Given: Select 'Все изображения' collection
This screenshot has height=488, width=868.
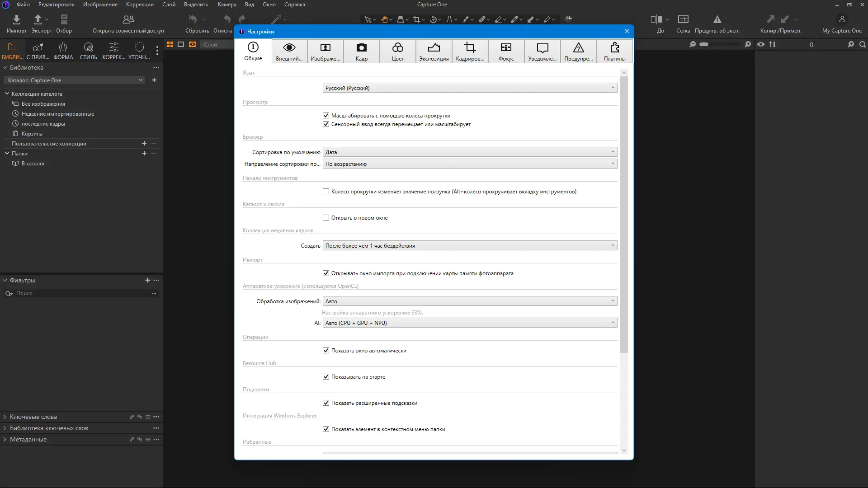Looking at the screenshot, I should [43, 104].
